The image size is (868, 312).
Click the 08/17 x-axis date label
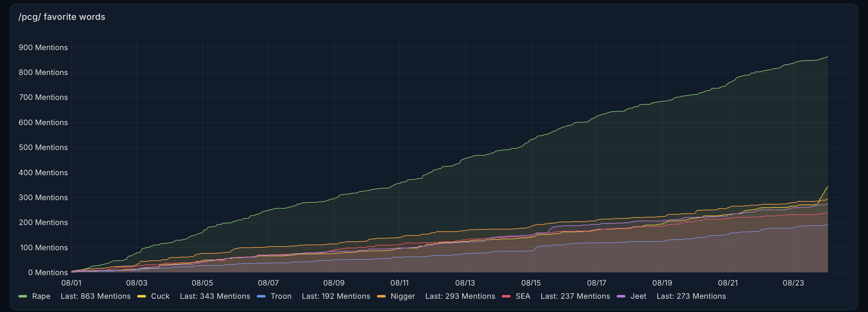click(597, 283)
